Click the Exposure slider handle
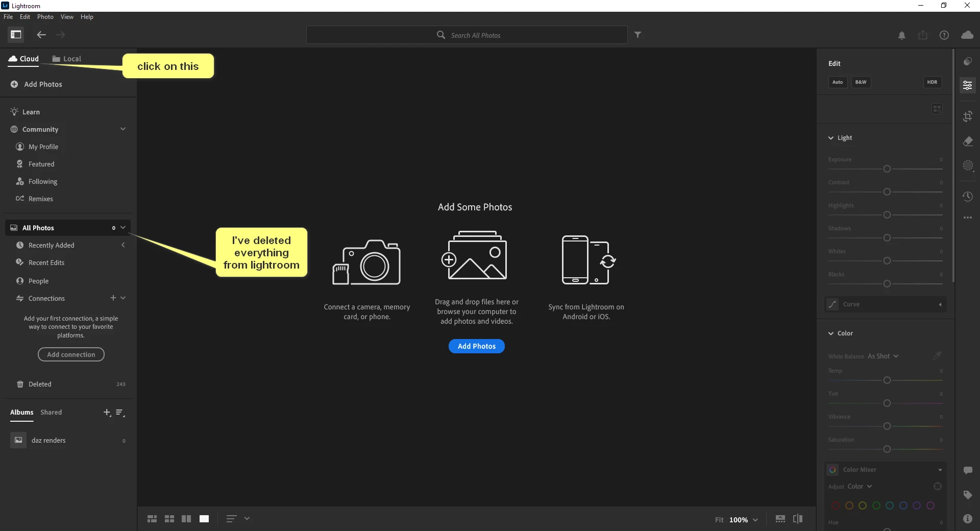Image resolution: width=980 pixels, height=531 pixels. (x=887, y=169)
